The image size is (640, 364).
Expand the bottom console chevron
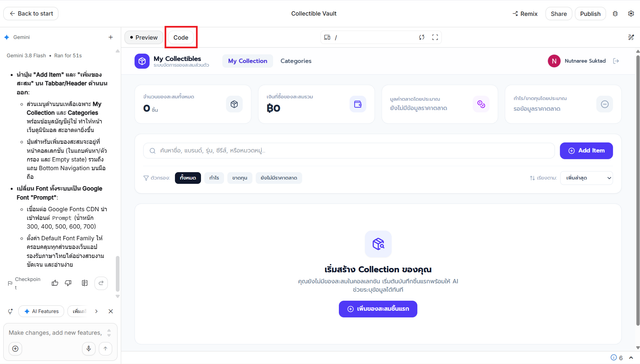pos(631,358)
